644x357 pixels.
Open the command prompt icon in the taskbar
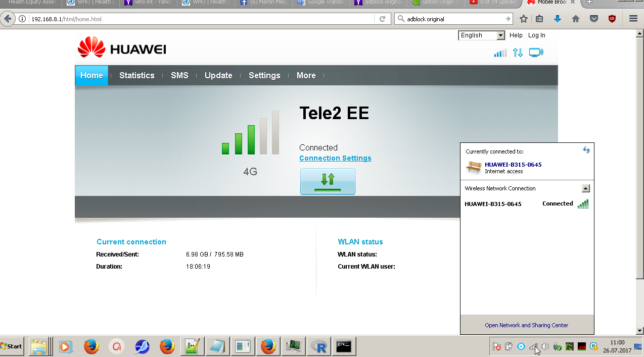[x=344, y=346]
